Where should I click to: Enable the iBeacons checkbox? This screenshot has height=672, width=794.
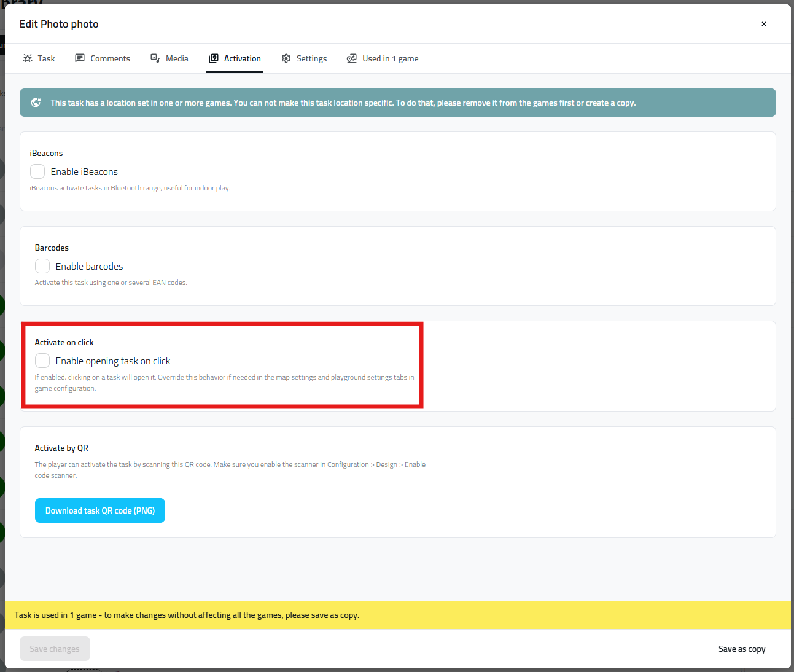point(37,171)
